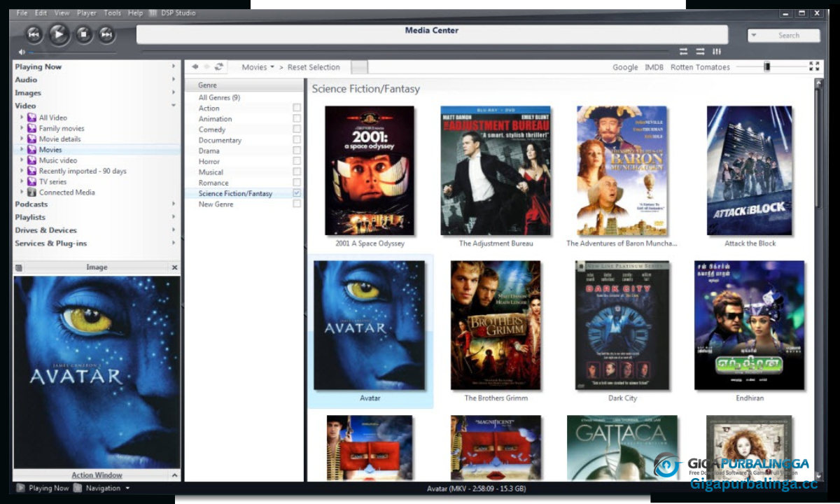The height and width of the screenshot is (504, 840).
Task: Click the volume speaker icon
Action: 22,52
